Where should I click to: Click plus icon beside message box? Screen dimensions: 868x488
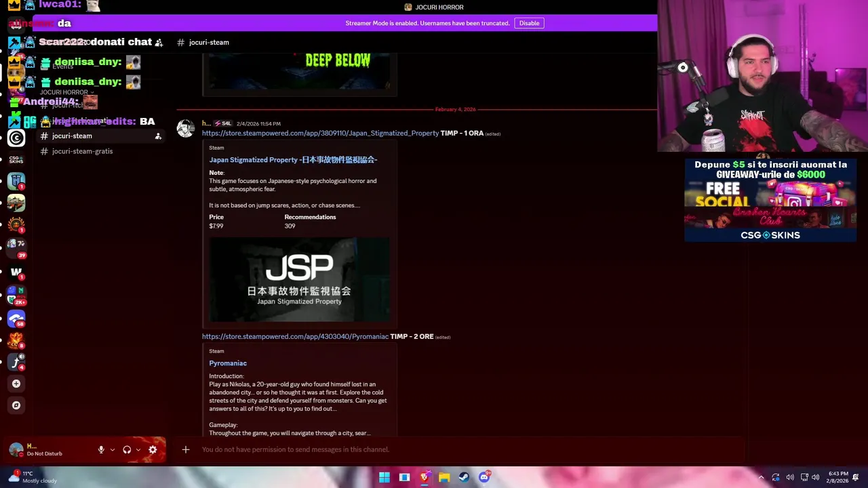185,449
